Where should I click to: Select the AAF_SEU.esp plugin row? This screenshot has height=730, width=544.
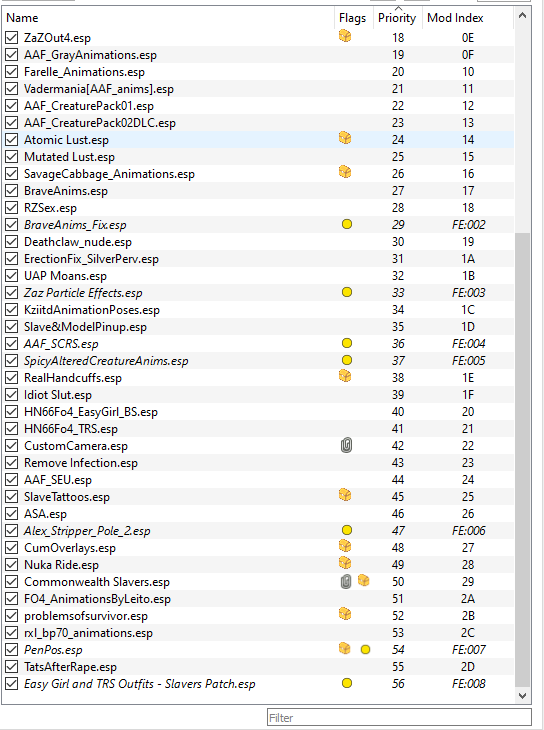pos(258,480)
